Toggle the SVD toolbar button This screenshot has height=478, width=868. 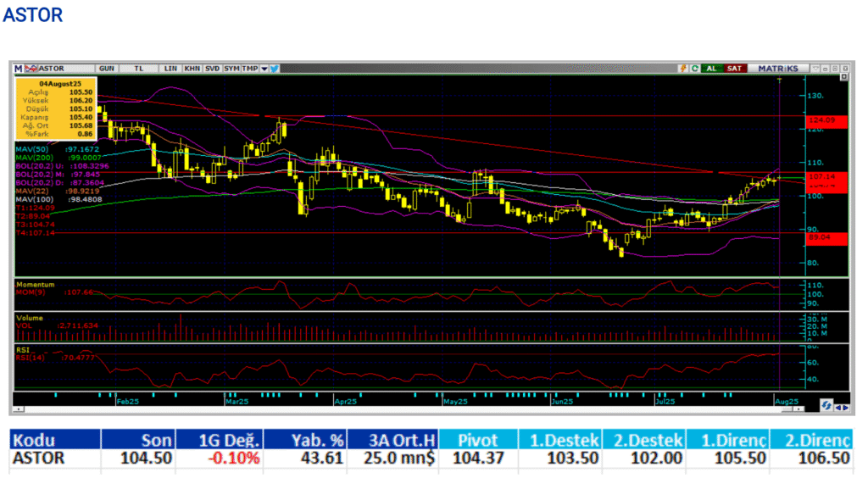pos(213,69)
